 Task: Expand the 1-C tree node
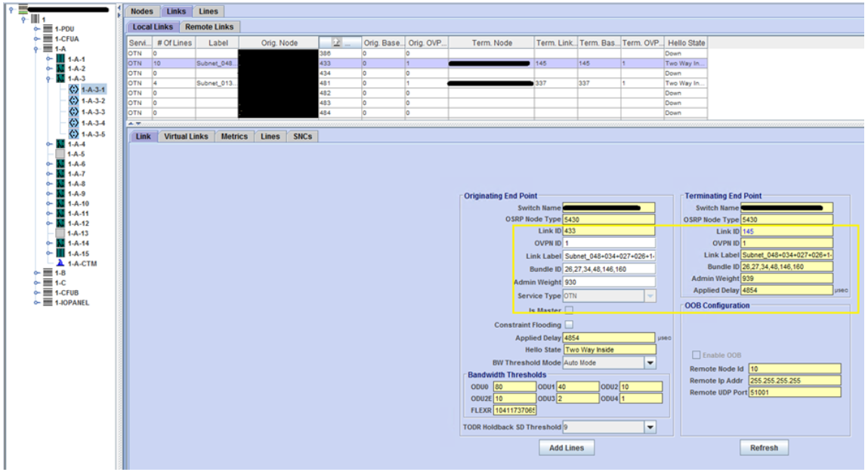[36, 282]
